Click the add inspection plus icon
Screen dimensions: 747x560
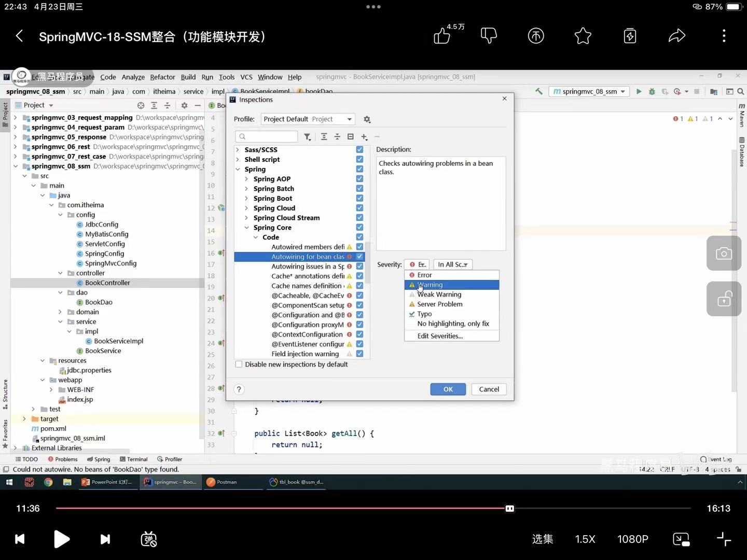coord(364,137)
